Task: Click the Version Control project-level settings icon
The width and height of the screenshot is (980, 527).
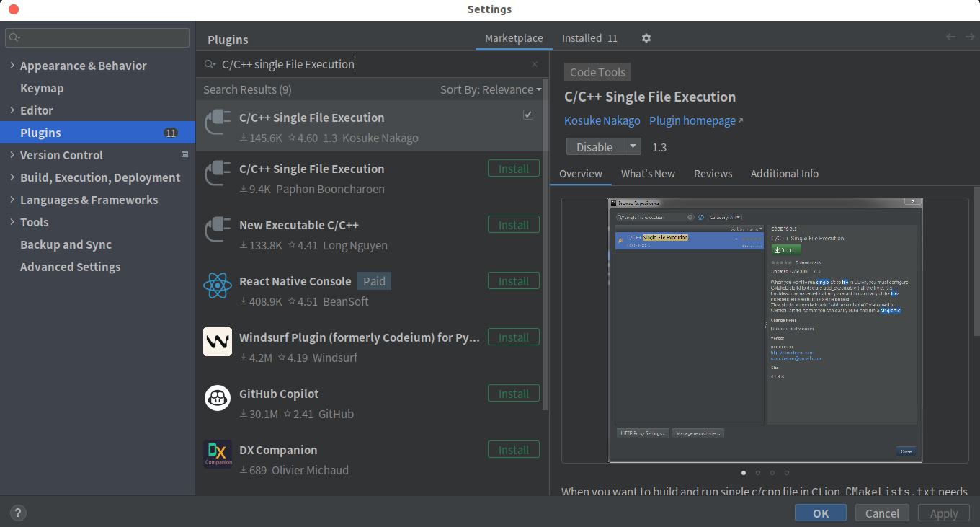Action: click(184, 154)
